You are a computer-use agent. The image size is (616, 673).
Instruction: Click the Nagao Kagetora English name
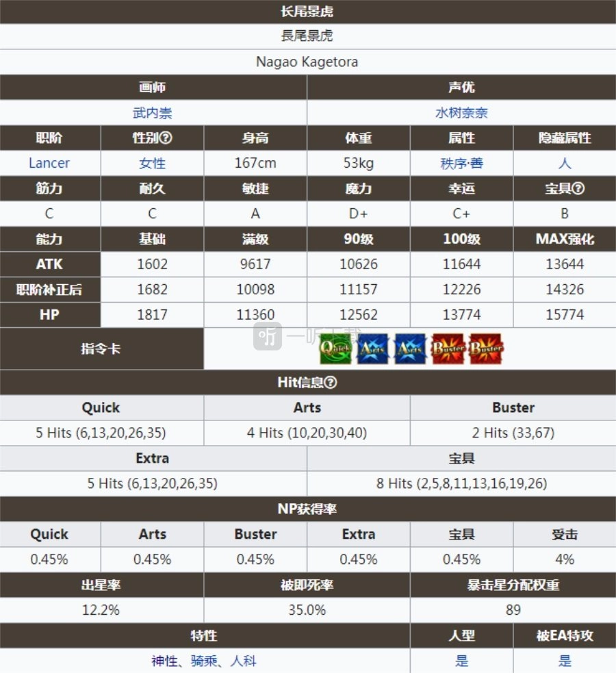coord(307,62)
